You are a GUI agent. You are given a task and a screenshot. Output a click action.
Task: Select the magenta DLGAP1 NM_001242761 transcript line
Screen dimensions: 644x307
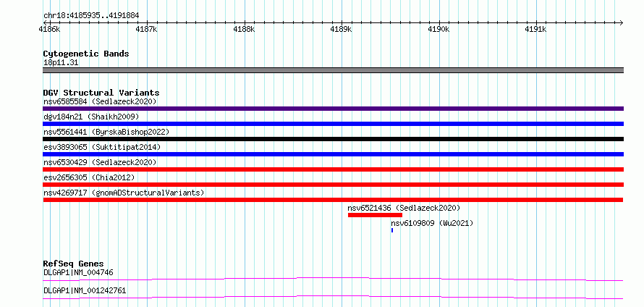[333, 297]
